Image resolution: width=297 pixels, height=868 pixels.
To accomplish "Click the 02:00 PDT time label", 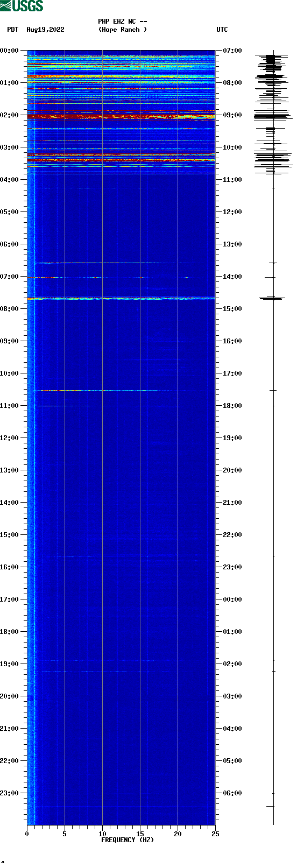I will click(x=9, y=115).
